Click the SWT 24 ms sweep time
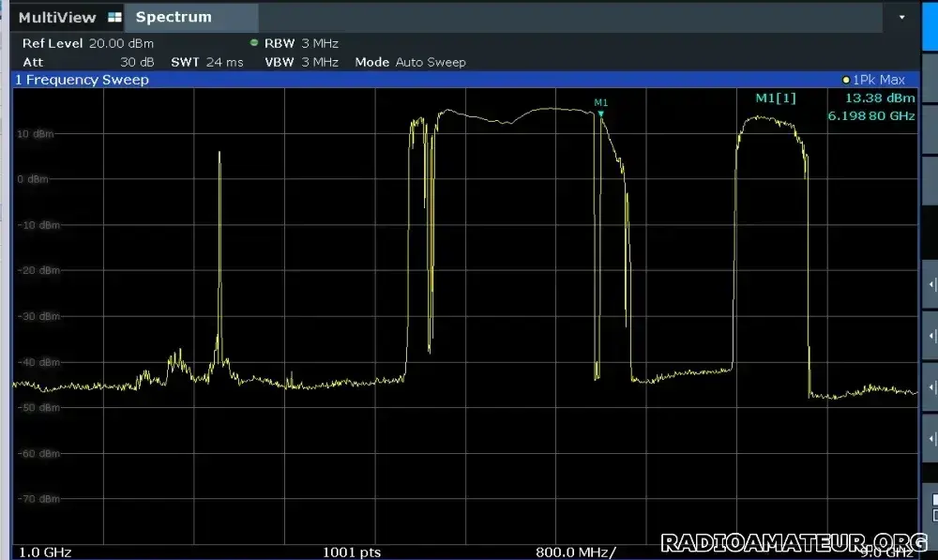The width and height of the screenshot is (938, 560). (x=206, y=62)
